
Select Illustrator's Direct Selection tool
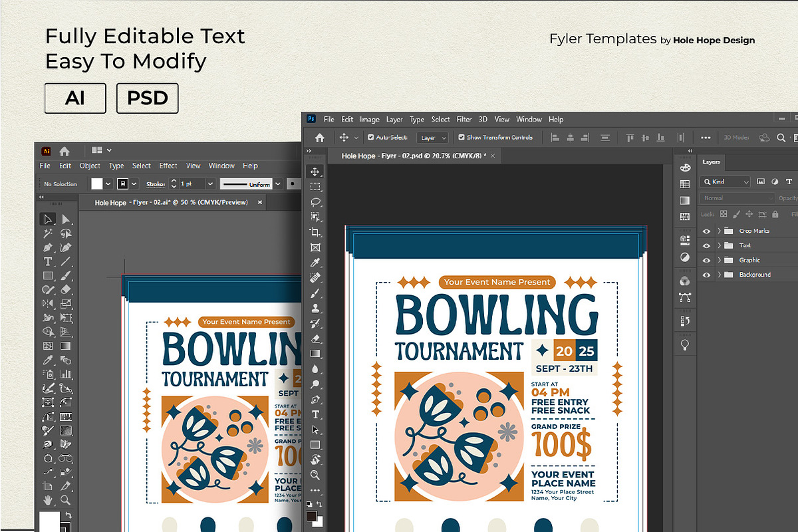point(66,219)
